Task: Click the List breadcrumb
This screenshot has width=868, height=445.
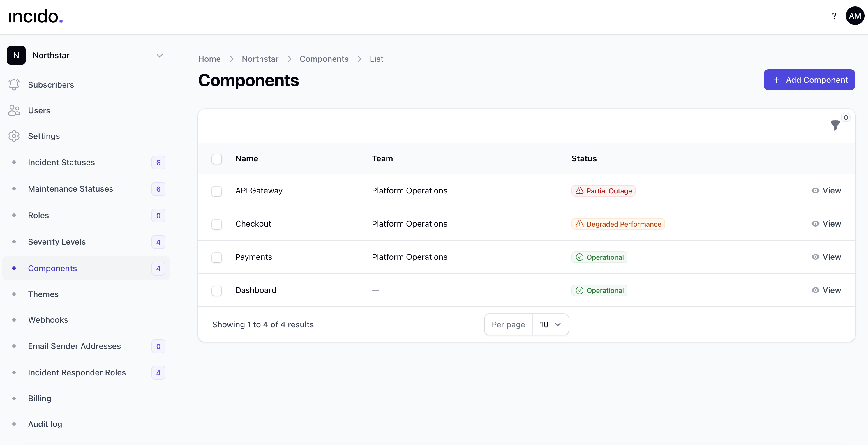Action: pos(376,59)
